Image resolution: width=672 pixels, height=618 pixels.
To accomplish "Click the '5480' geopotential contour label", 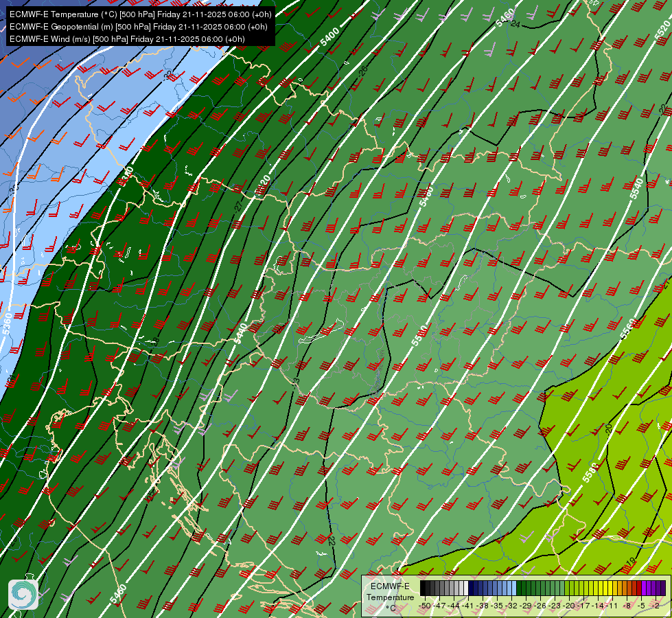I will point(426,196).
